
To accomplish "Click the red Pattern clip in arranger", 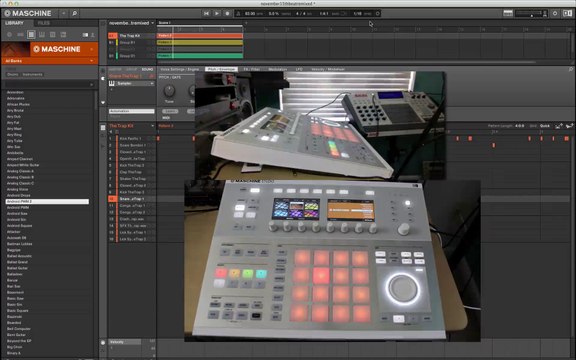I will point(200,36).
